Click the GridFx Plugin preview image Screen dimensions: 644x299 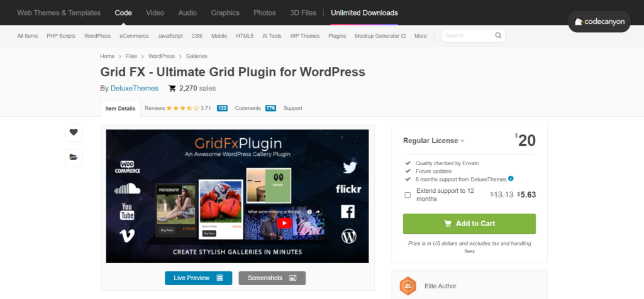(x=237, y=196)
